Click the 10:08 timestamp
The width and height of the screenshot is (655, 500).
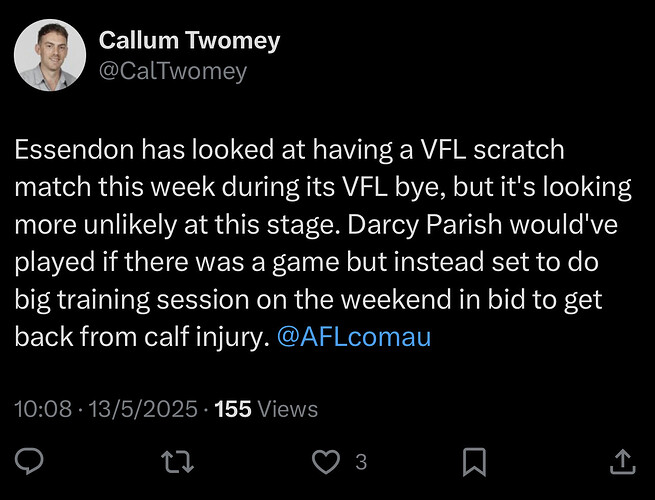pos(44,409)
